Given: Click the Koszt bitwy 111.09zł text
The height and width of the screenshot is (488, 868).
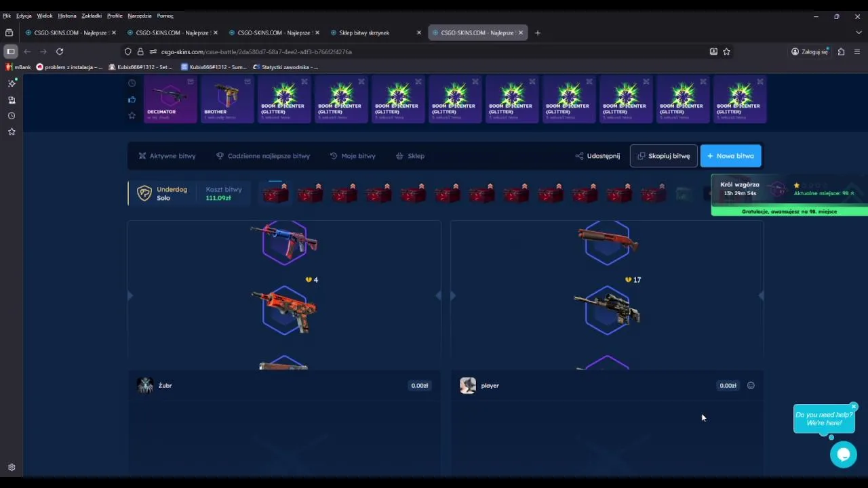Looking at the screenshot, I should pos(224,193).
